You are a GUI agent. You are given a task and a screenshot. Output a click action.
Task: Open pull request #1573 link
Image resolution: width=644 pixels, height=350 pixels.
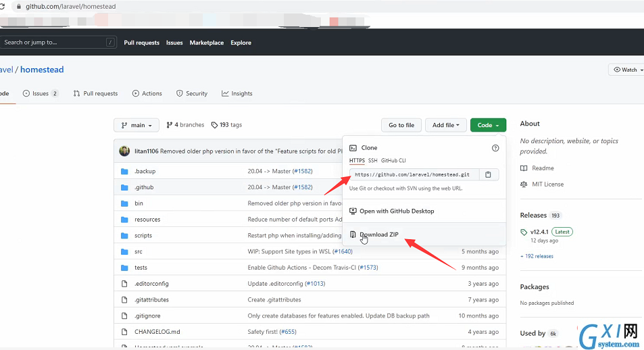click(x=368, y=268)
